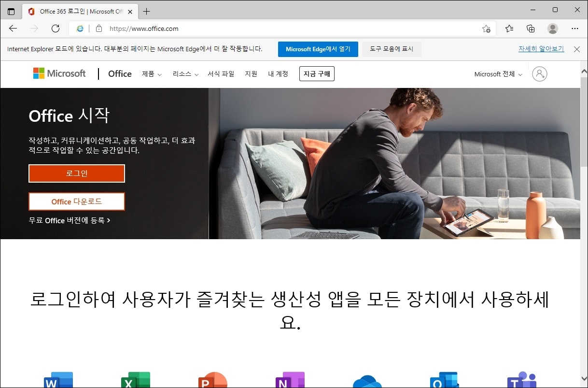Screen dimensions: 588x388
Task: Expand the 리소스 menu
Action: 185,74
